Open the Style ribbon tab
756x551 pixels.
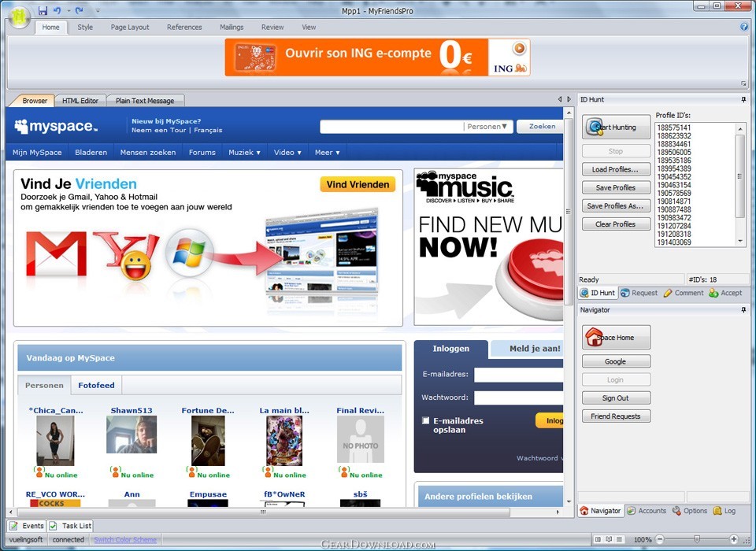85,27
